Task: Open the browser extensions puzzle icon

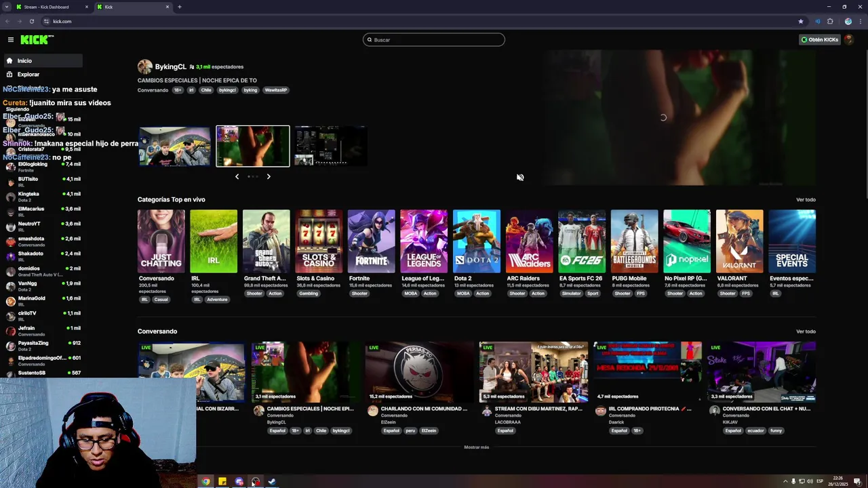Action: coord(830,21)
